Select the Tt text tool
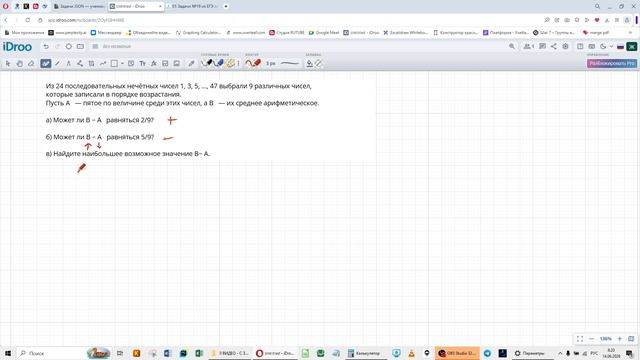 pyautogui.click(x=142, y=63)
